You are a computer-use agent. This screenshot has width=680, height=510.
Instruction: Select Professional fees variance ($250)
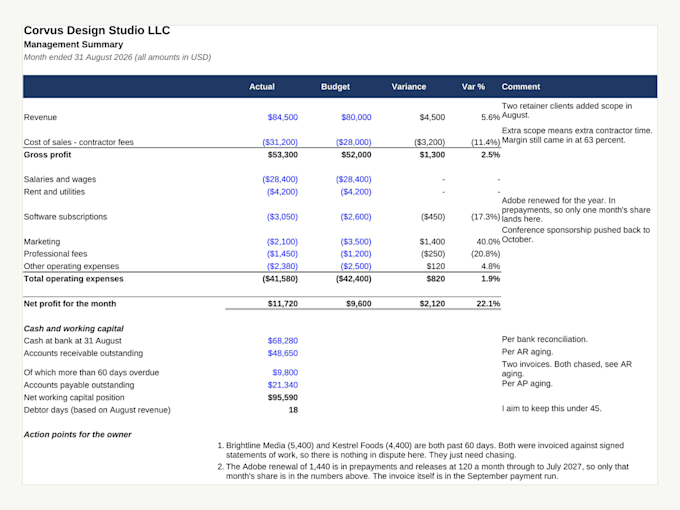click(433, 254)
